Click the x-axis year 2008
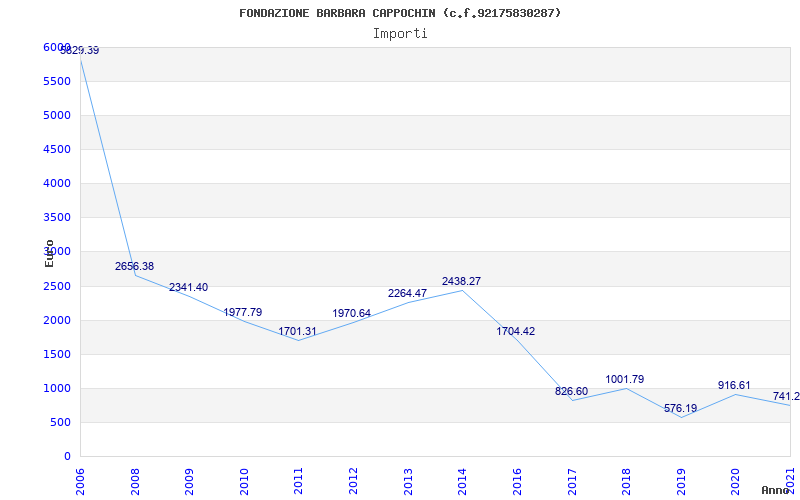The width and height of the screenshot is (800, 500). (x=135, y=481)
